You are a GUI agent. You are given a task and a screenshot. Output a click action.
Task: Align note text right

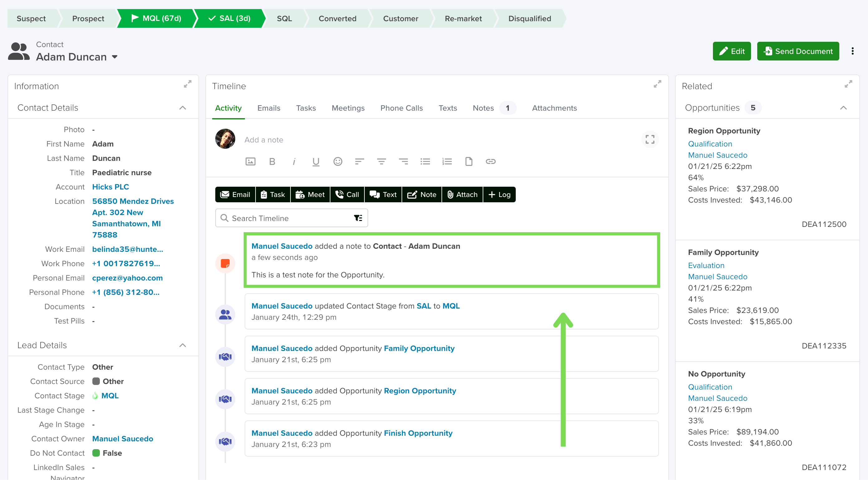point(403,161)
